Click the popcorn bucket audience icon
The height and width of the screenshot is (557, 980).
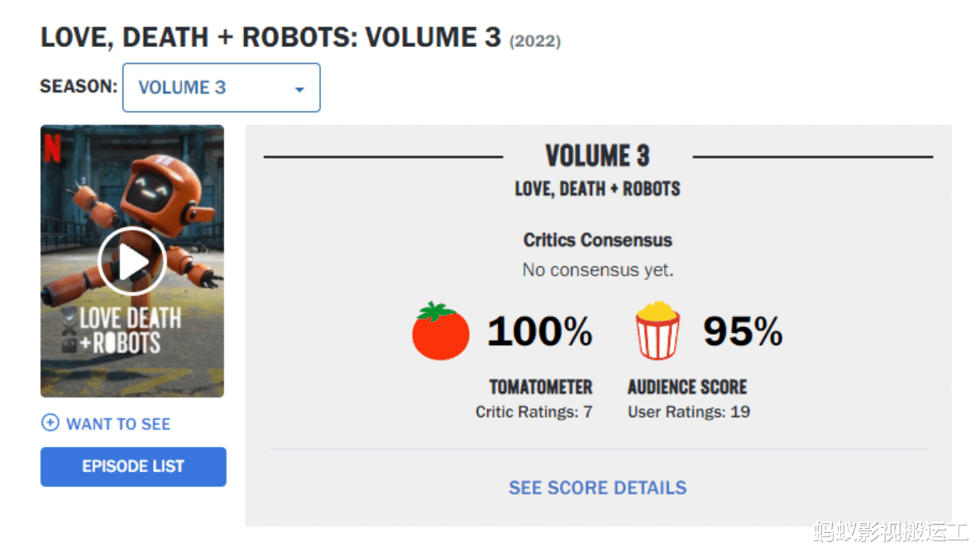tap(657, 331)
